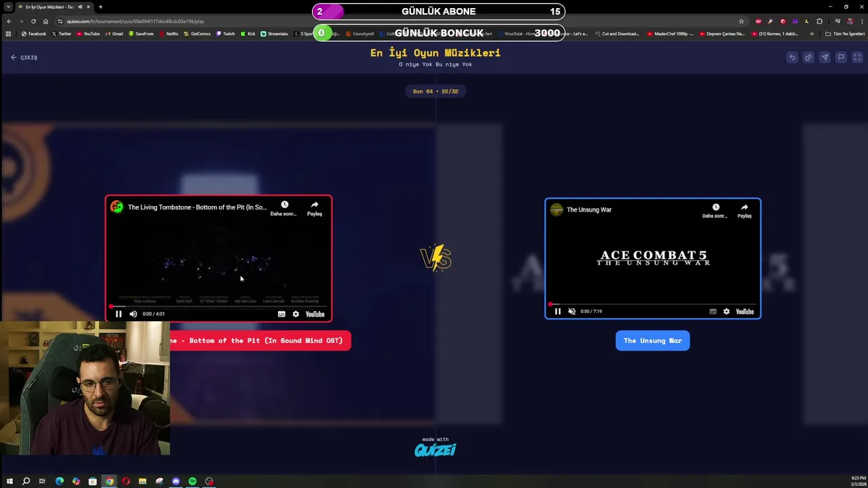Viewport: 868px width, 488px height.
Task: Open a new browser tab
Action: tap(100, 7)
